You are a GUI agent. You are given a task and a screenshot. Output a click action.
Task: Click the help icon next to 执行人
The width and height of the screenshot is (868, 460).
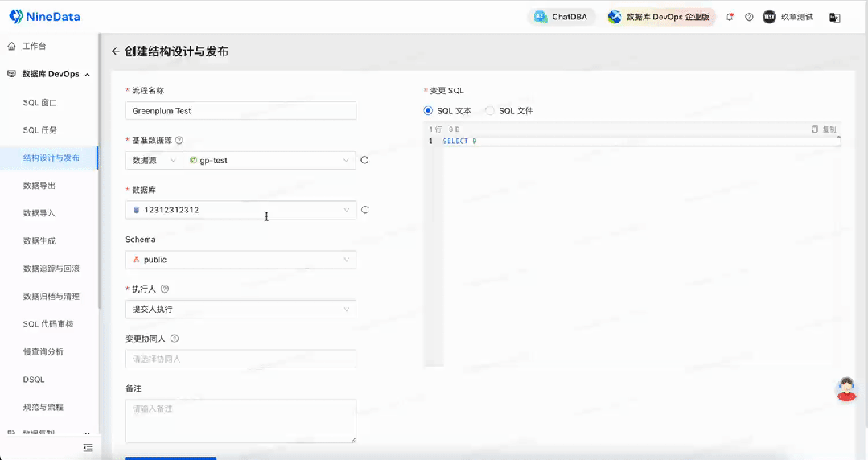pos(165,289)
